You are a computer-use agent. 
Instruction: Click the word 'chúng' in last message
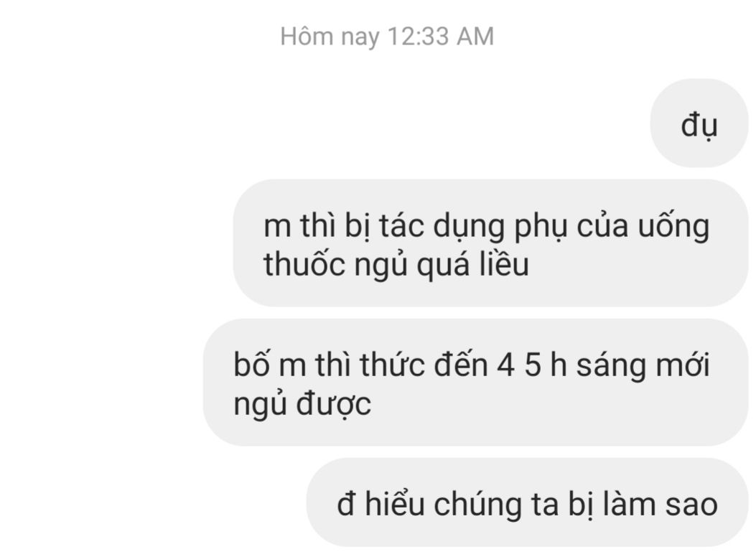(477, 505)
